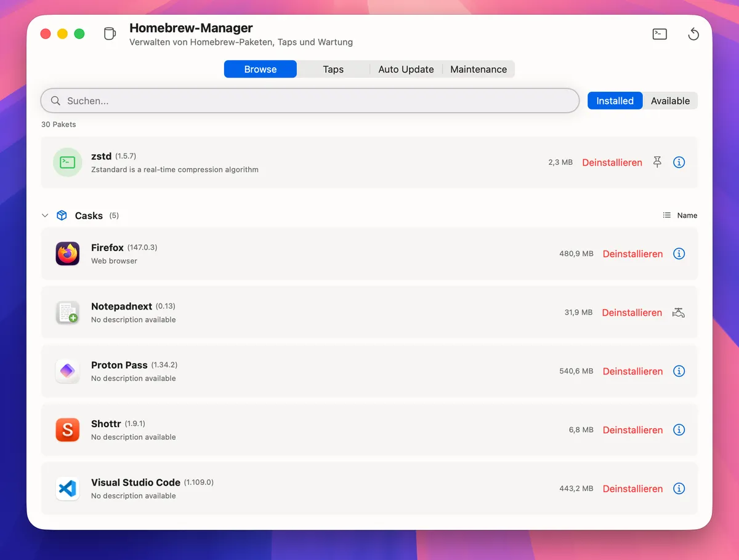Screen dimensions: 739x560
Task: Open info for the Firefox cask
Action: pyautogui.click(x=679, y=254)
